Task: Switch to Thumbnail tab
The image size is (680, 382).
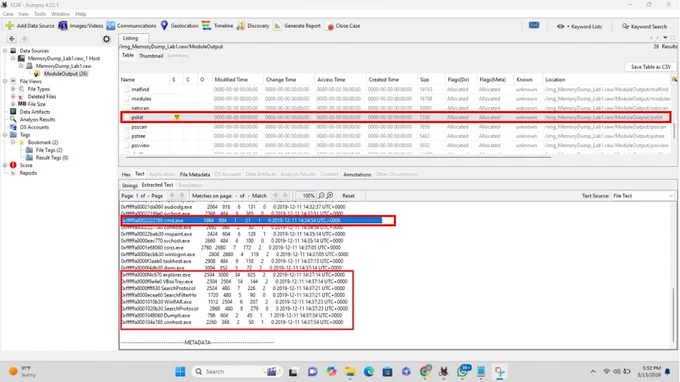Action: [151, 56]
